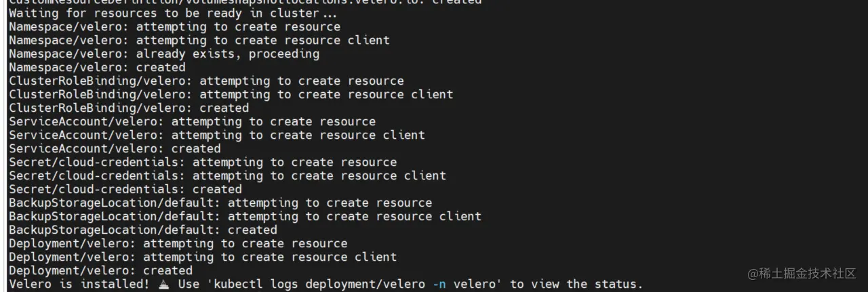868x292 pixels.
Task: Click 'ServiceAccount/velero: created' line
Action: click(115, 148)
